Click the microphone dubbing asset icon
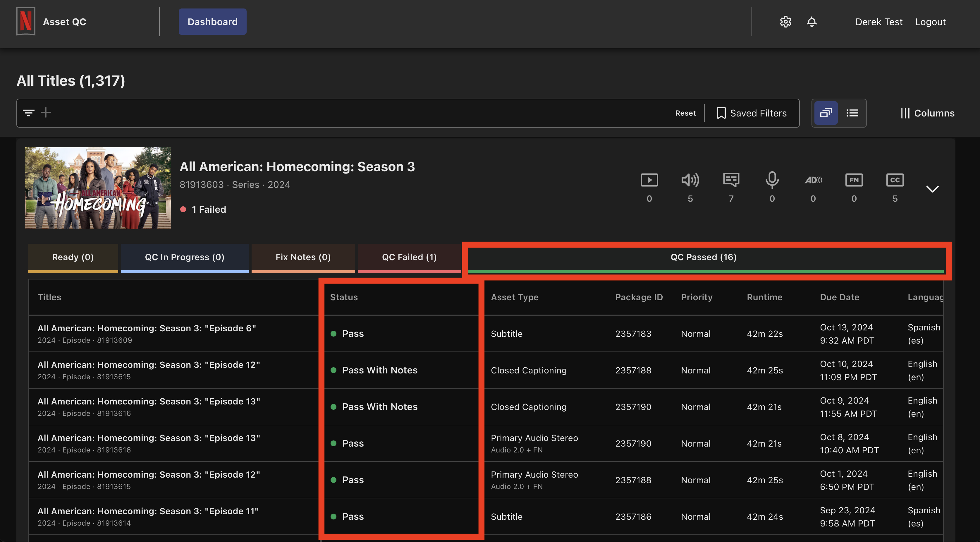 click(772, 180)
